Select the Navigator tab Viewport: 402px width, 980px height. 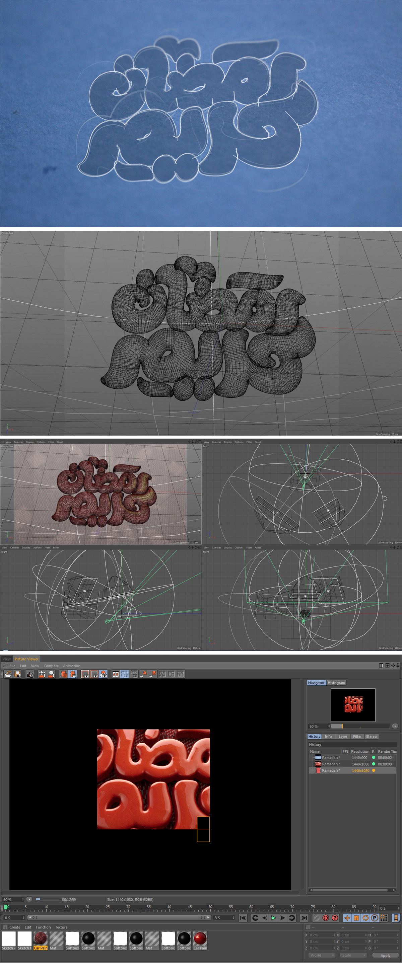[x=316, y=683]
